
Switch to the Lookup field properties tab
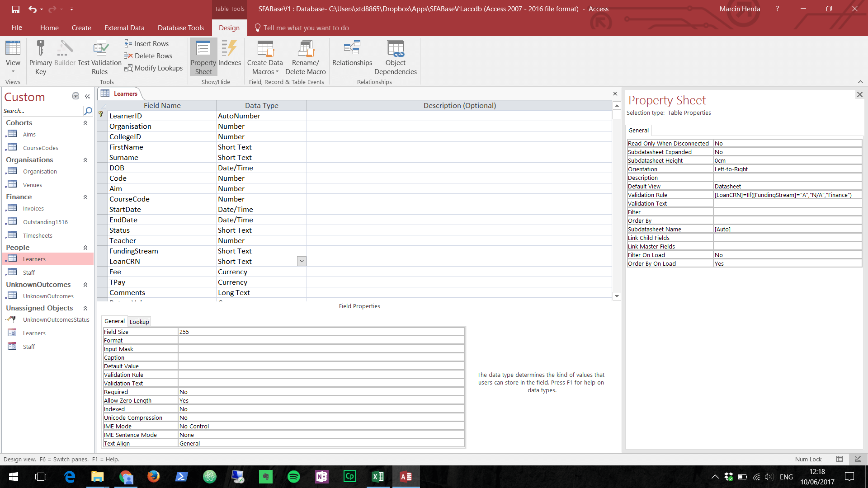[x=139, y=322]
